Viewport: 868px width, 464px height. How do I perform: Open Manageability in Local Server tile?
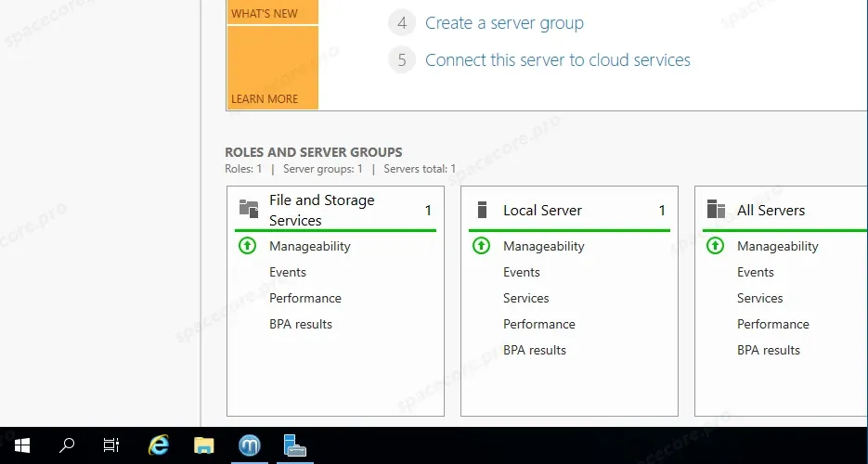coord(544,246)
